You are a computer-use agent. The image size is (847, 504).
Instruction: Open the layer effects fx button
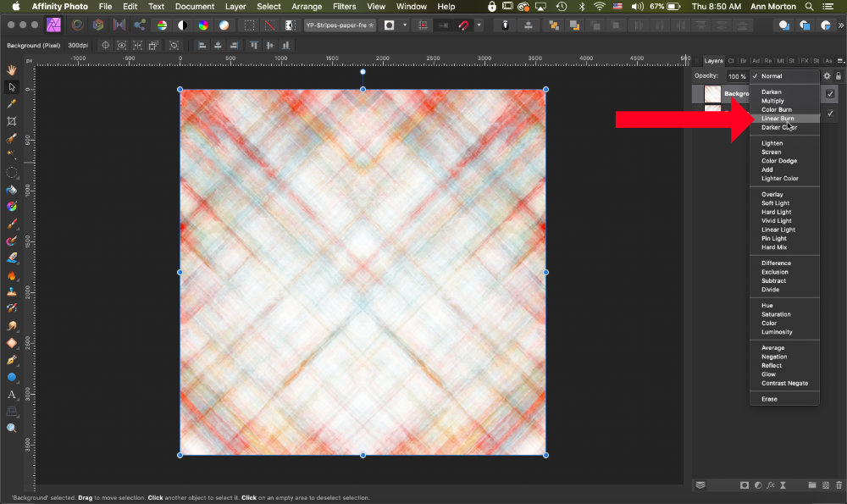click(x=772, y=485)
